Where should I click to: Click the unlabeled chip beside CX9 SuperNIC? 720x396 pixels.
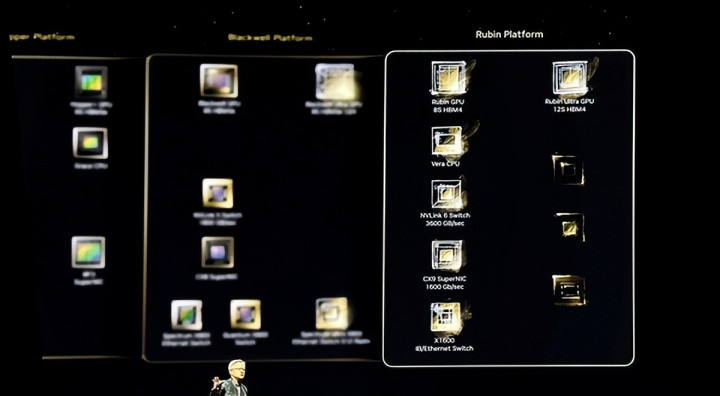569,290
